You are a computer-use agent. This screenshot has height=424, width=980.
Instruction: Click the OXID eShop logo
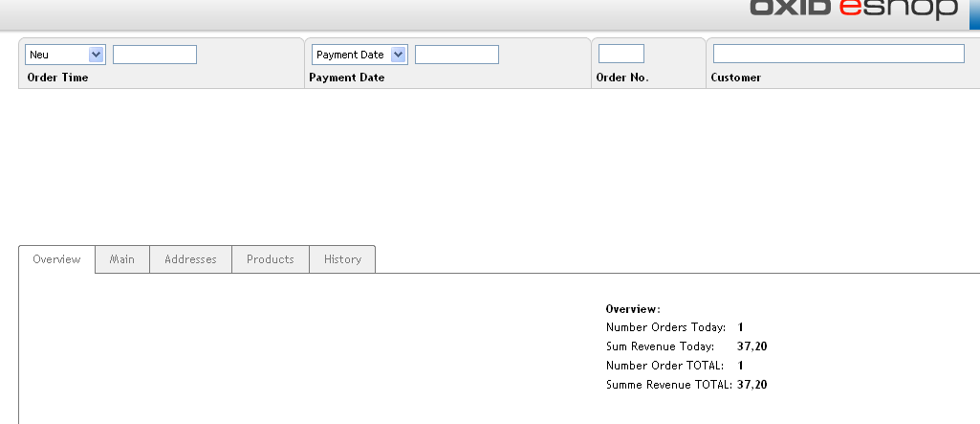pyautogui.click(x=853, y=10)
